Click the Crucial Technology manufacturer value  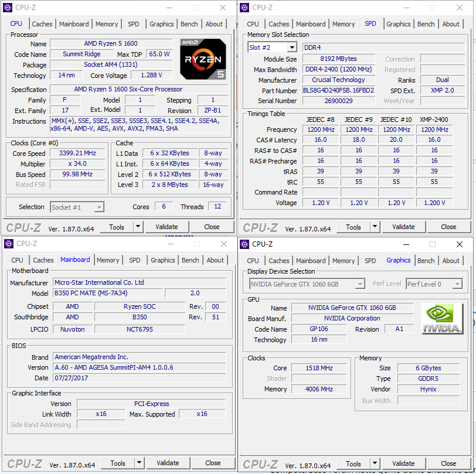point(339,80)
